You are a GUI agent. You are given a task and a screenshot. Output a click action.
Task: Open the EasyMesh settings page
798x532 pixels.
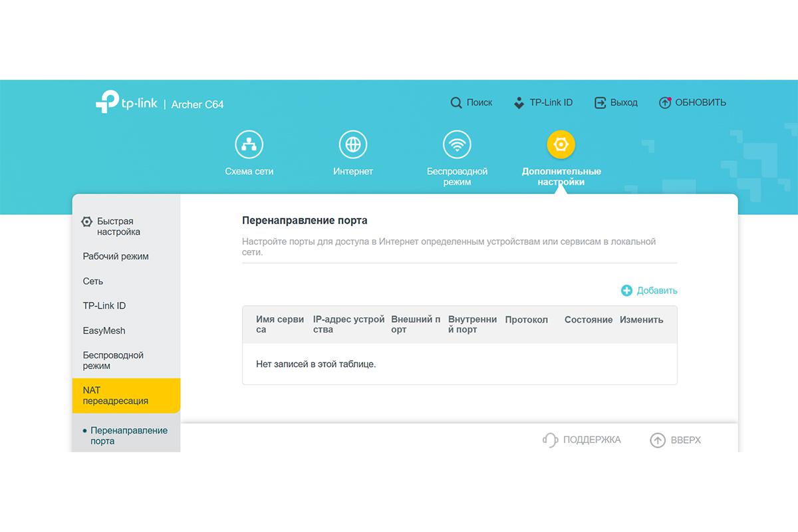105,331
